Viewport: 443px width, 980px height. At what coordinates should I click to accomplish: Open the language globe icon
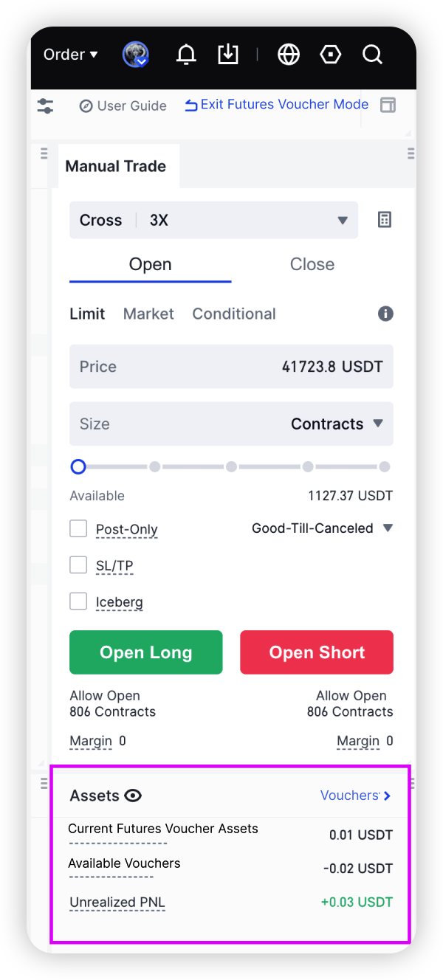tap(289, 55)
